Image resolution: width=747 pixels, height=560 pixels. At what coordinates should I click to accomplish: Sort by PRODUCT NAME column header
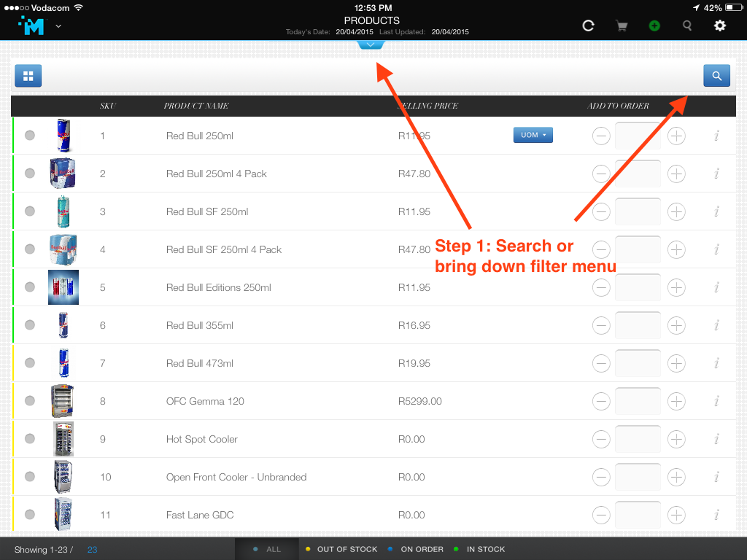pos(196,106)
